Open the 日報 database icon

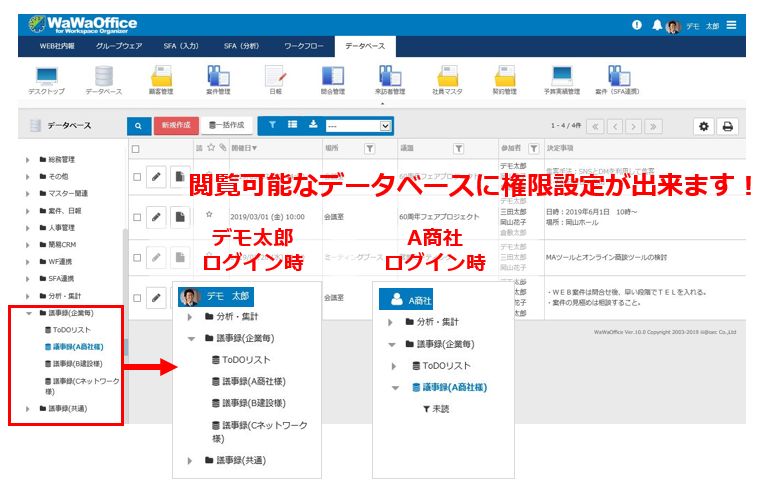coord(274,76)
